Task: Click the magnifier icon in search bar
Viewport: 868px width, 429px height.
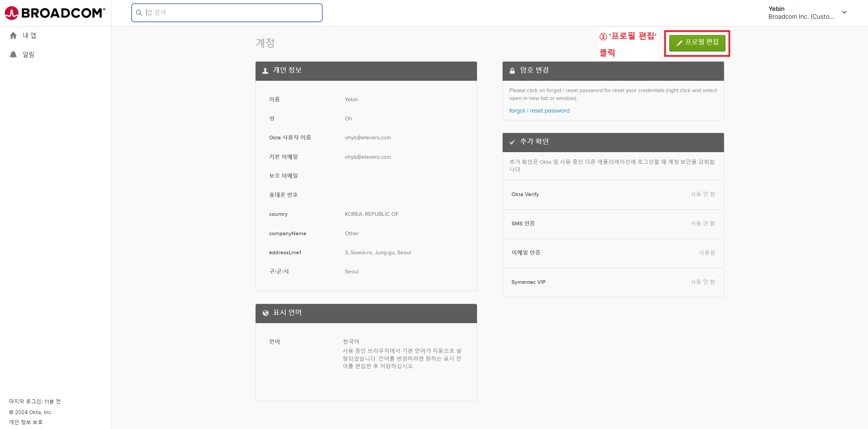Action: click(x=139, y=13)
